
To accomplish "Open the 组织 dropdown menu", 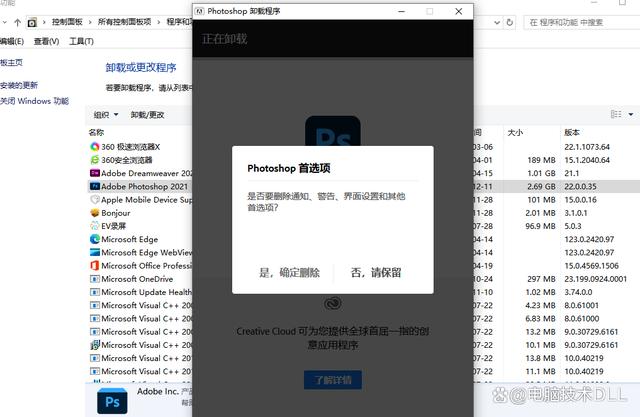I will point(106,115).
